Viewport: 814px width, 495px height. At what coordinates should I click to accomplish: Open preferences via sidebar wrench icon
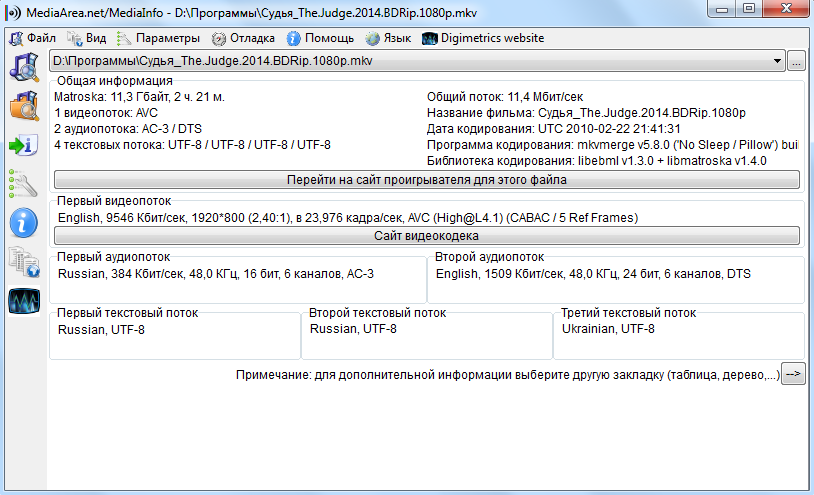tap(23, 182)
